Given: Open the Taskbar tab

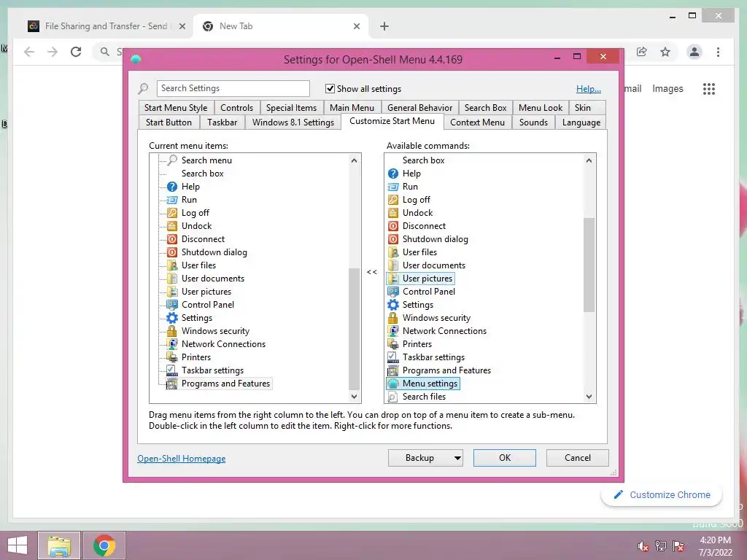Looking at the screenshot, I should [222, 122].
